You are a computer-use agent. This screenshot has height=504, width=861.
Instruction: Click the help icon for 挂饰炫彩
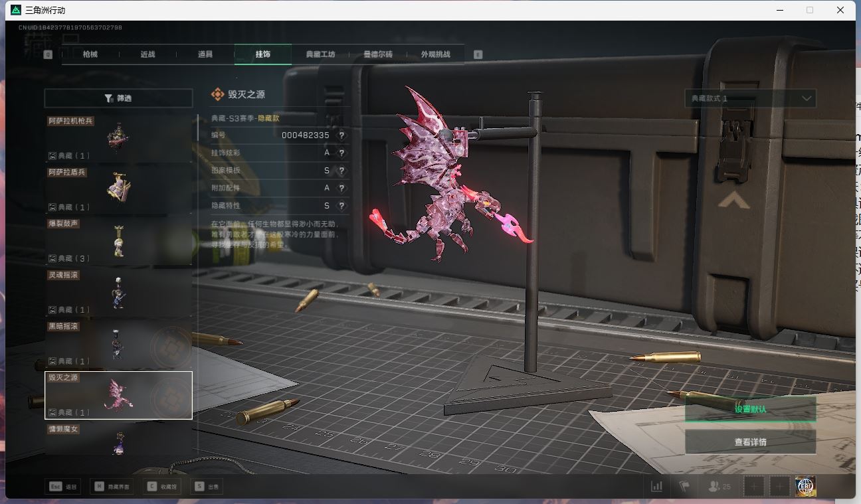pyautogui.click(x=341, y=153)
